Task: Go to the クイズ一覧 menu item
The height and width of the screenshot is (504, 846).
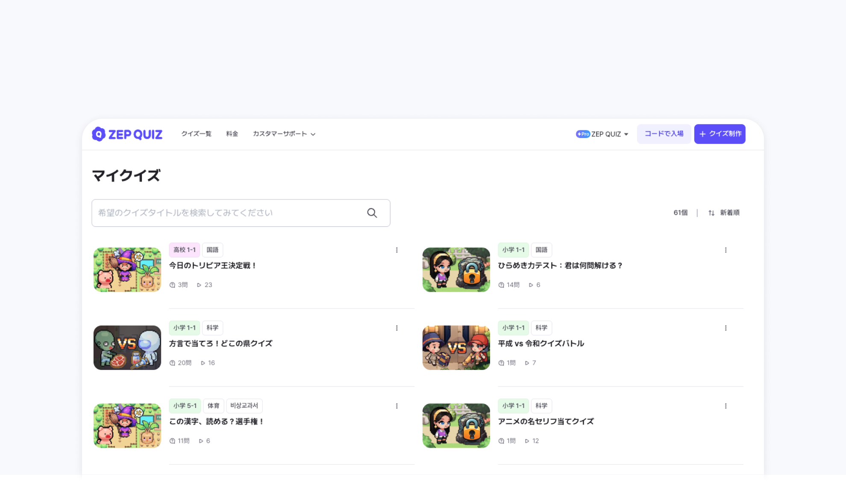Action: 196,134
